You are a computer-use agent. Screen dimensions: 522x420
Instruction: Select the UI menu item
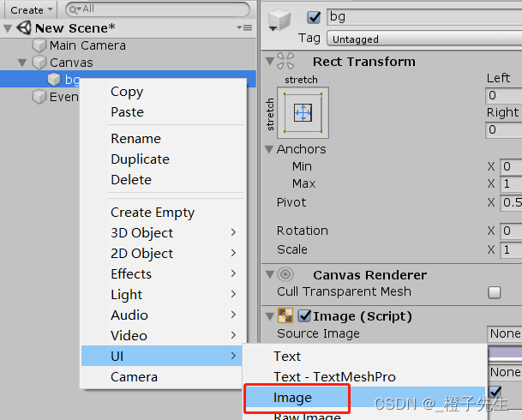pyautogui.click(x=161, y=356)
